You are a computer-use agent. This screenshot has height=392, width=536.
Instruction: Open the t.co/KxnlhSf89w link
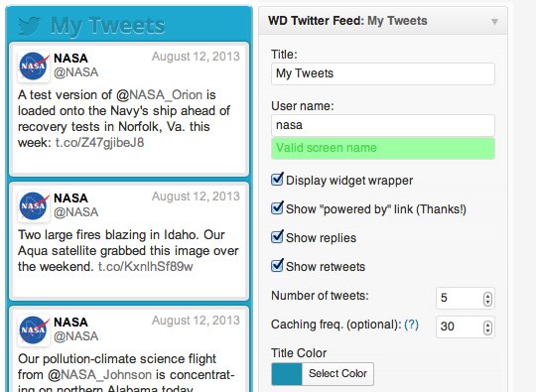click(x=146, y=267)
